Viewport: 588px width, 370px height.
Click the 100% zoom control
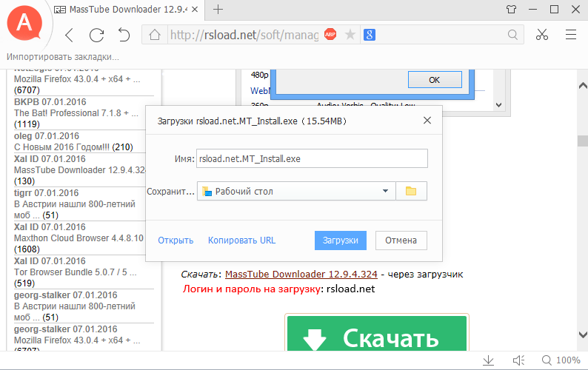click(x=561, y=360)
